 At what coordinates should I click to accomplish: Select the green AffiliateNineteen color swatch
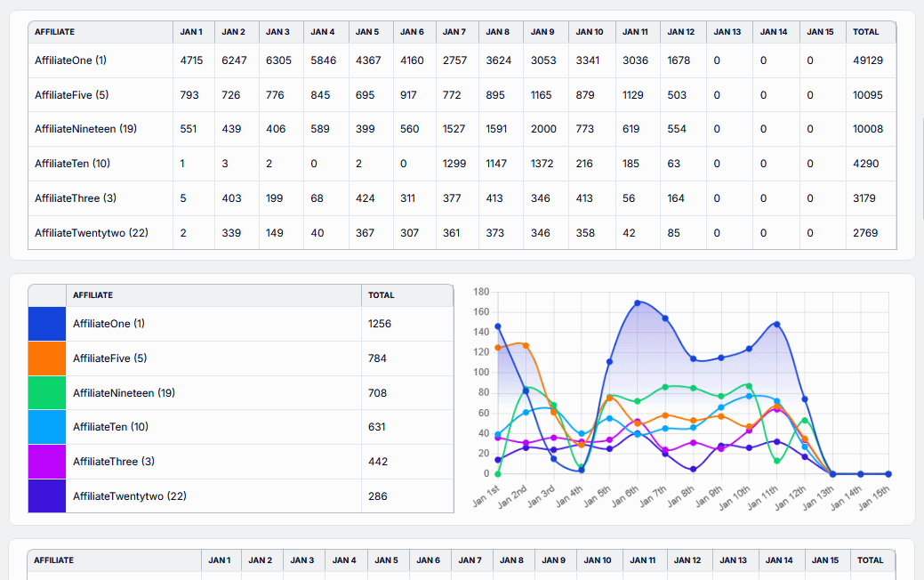(47, 392)
